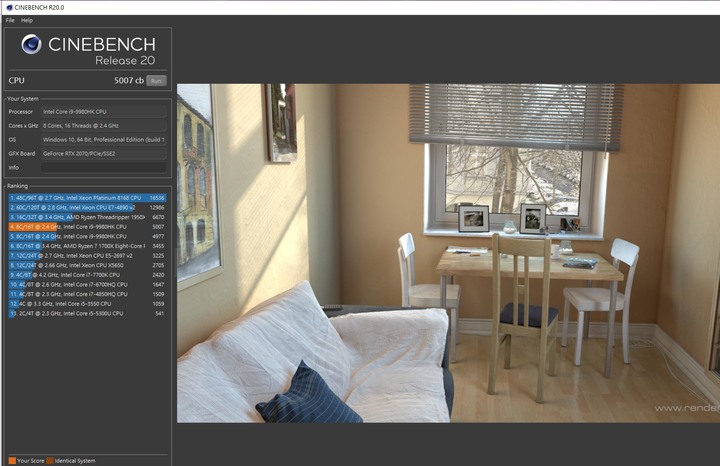Click the Cinebench title bar app icon
This screenshot has height=466, width=720.
tap(9, 7)
